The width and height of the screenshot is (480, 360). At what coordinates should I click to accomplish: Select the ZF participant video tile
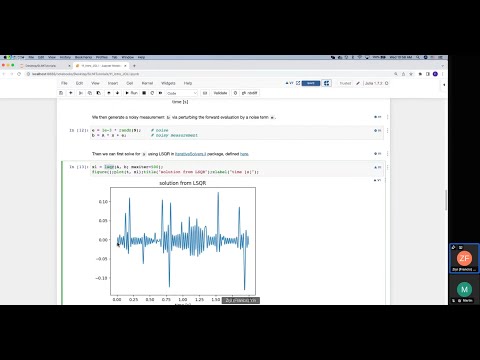[x=464, y=258]
